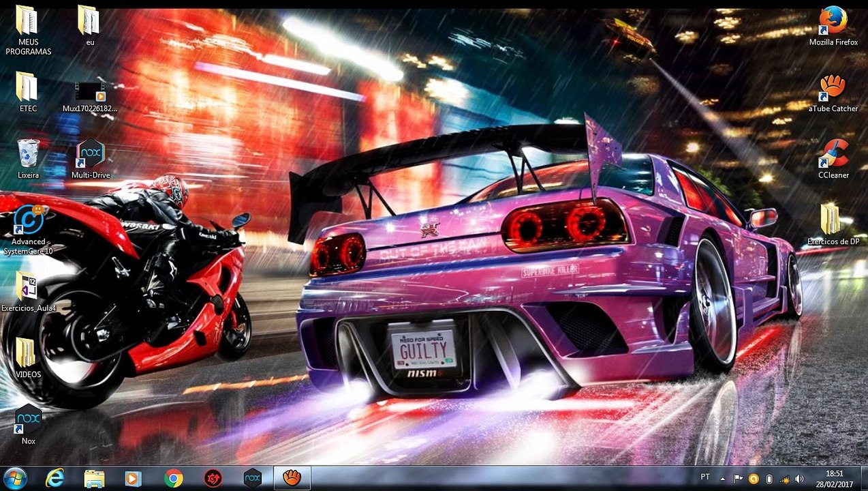Launch Internet Explorer from taskbar
The height and width of the screenshot is (491, 868).
(55, 478)
